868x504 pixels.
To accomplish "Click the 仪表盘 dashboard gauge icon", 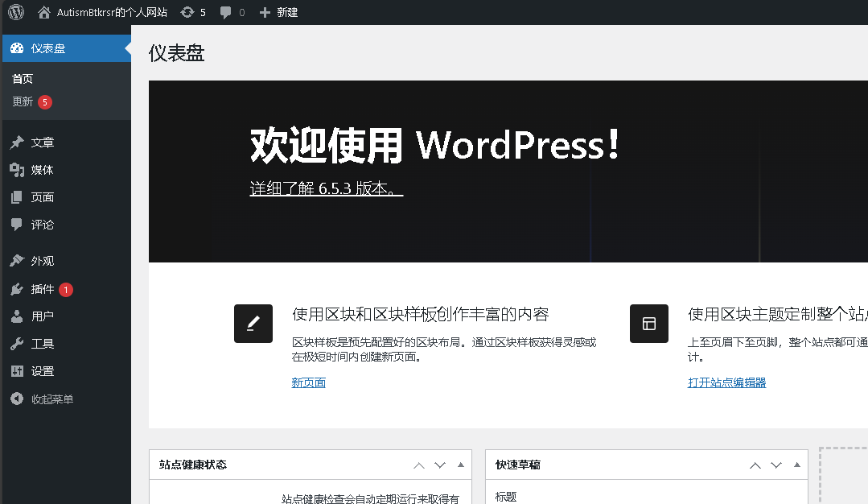I will [x=17, y=48].
